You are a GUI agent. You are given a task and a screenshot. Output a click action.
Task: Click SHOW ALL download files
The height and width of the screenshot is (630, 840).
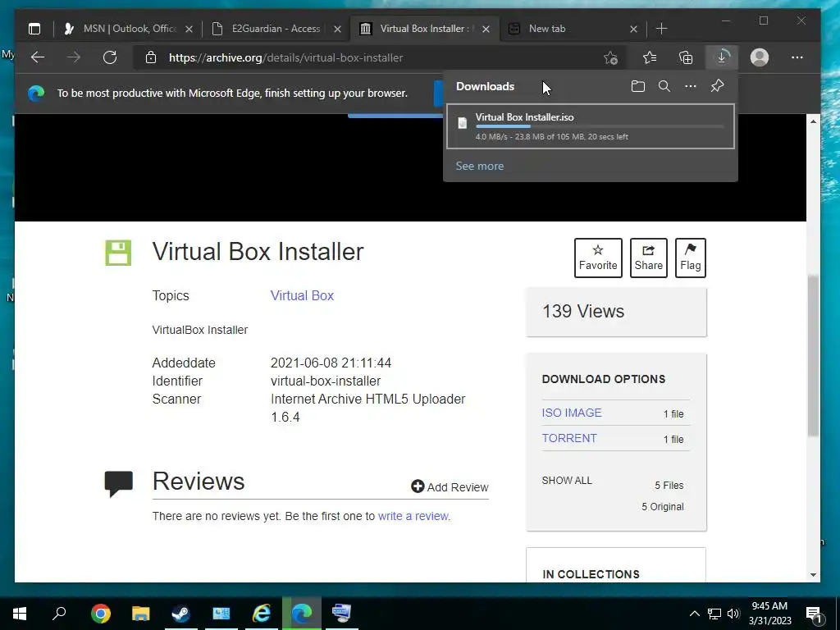pyautogui.click(x=567, y=481)
